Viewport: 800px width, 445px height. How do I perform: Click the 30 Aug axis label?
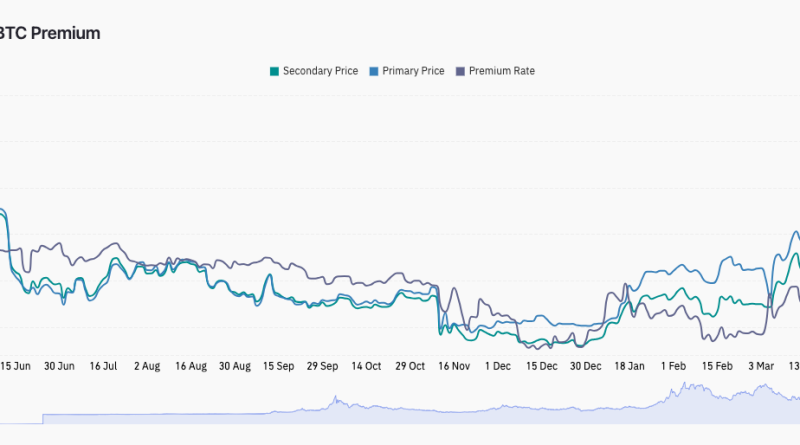(x=235, y=366)
